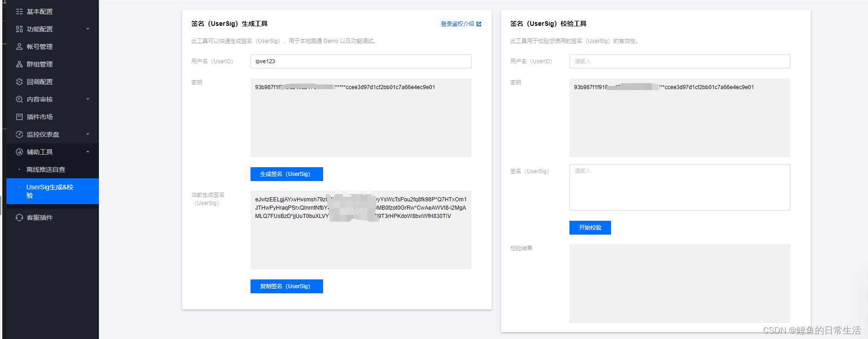Open the 客服插件 menu item
Viewport: 868px width, 339px height.
coord(53,218)
